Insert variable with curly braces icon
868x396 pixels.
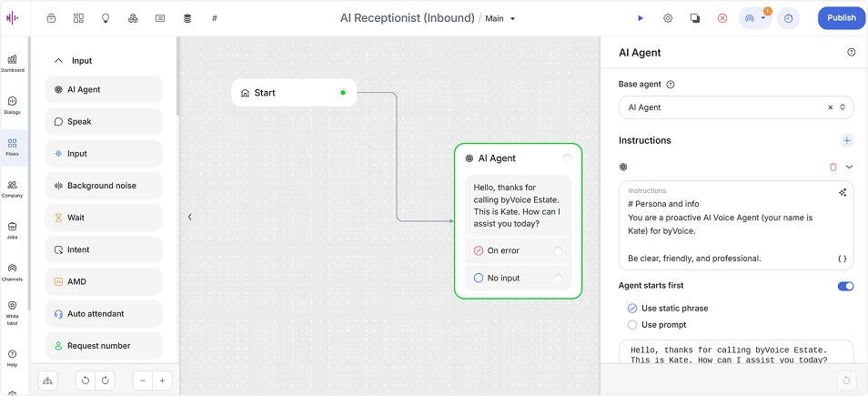coord(842,259)
